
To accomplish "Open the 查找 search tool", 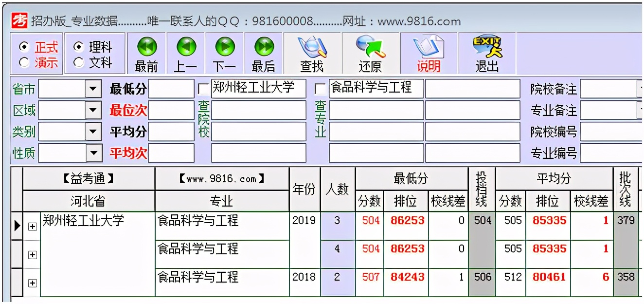I will pyautogui.click(x=311, y=49).
